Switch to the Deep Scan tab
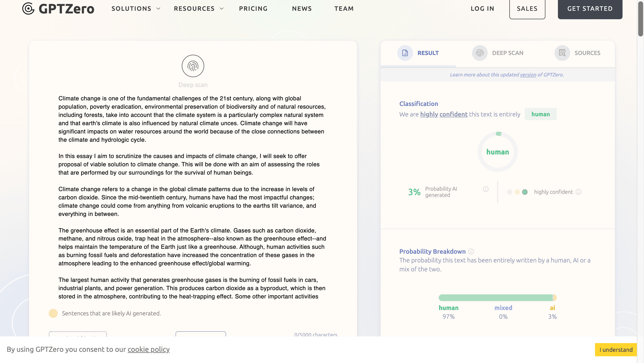 pyautogui.click(x=508, y=53)
